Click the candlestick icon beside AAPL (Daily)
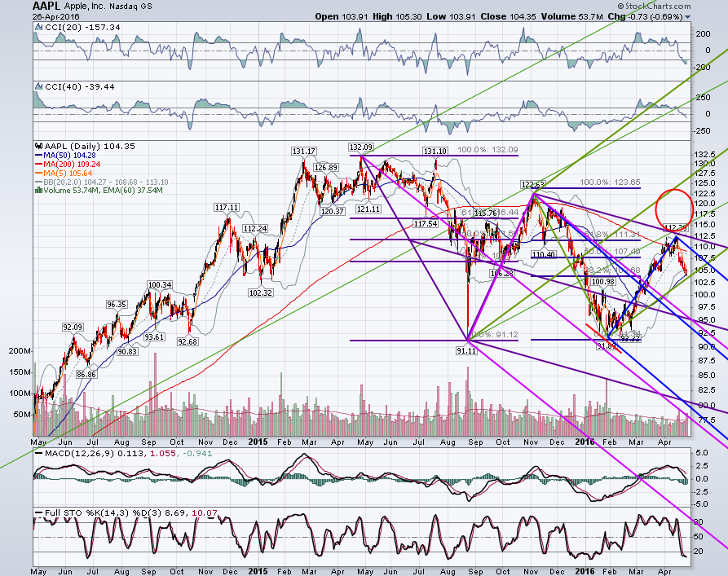Viewport: 728px width, 576px height. (x=38, y=146)
